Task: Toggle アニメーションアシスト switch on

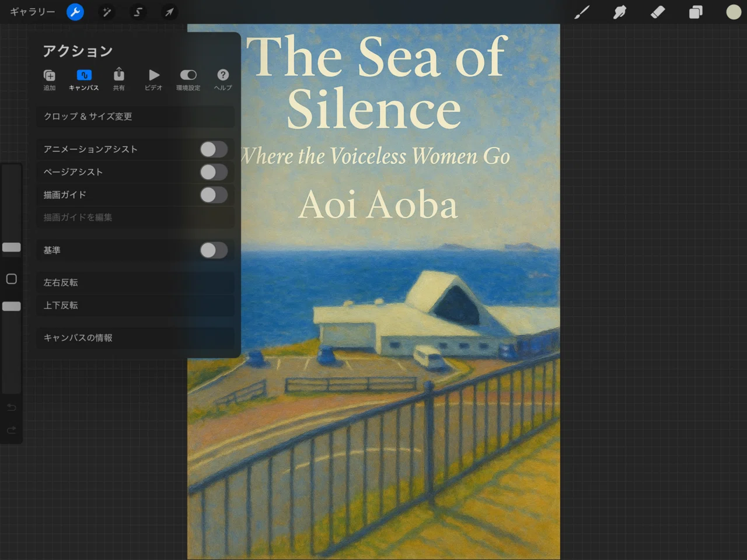Action: 214,149
